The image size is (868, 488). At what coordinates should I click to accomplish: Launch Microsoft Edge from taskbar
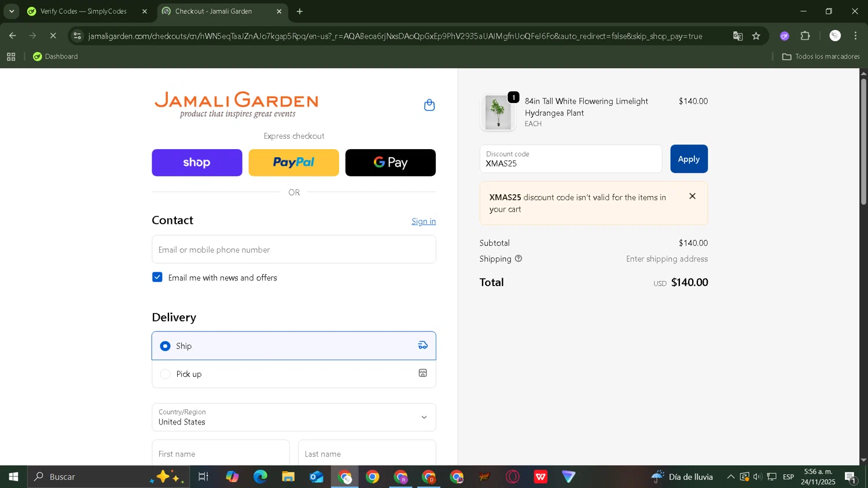(x=260, y=477)
